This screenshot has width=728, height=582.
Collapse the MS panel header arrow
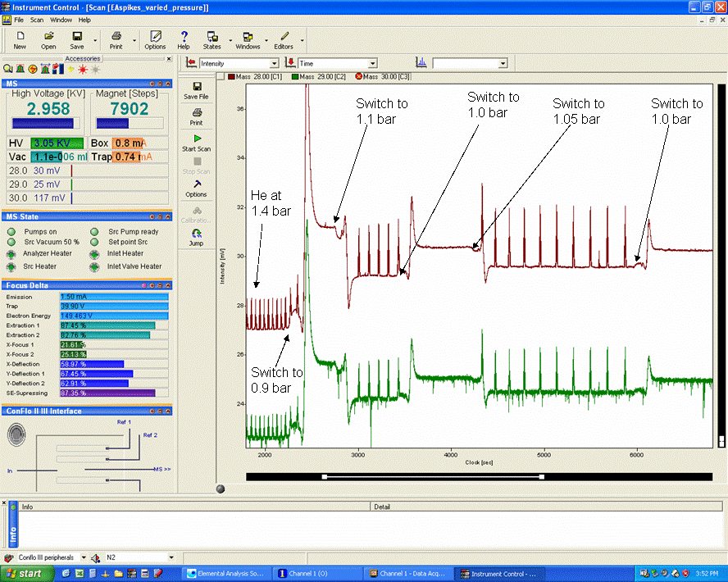168,84
